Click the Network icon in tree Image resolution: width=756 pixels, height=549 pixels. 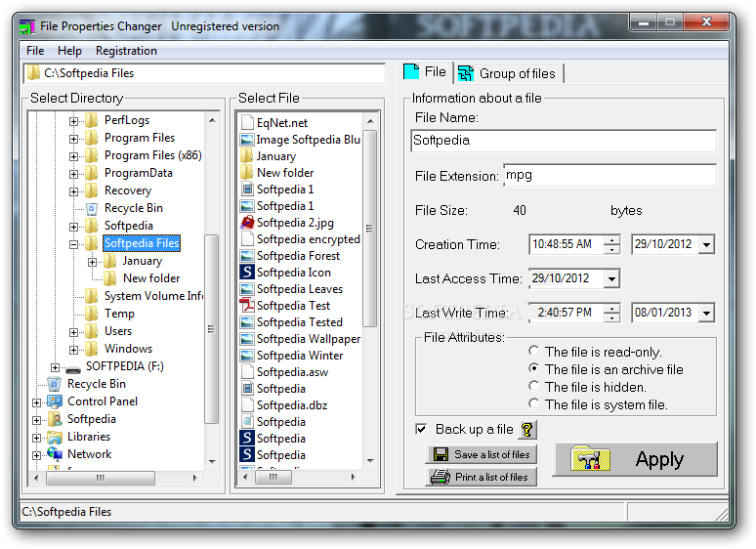point(55,454)
